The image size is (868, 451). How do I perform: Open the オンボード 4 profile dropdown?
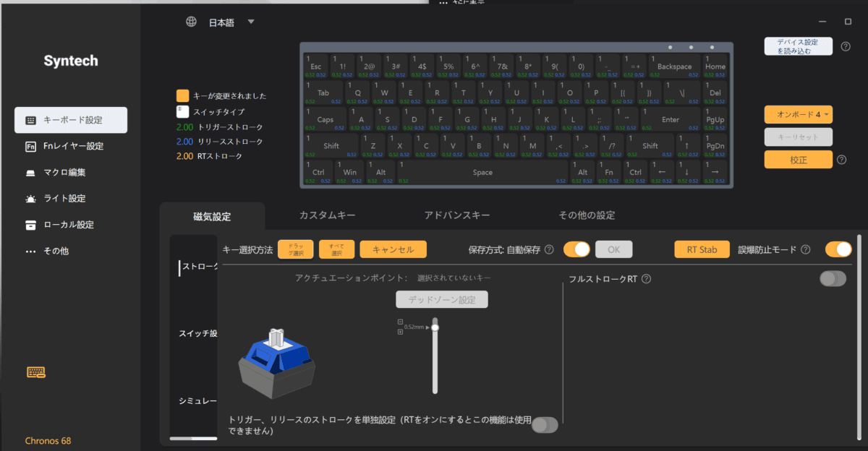click(799, 114)
